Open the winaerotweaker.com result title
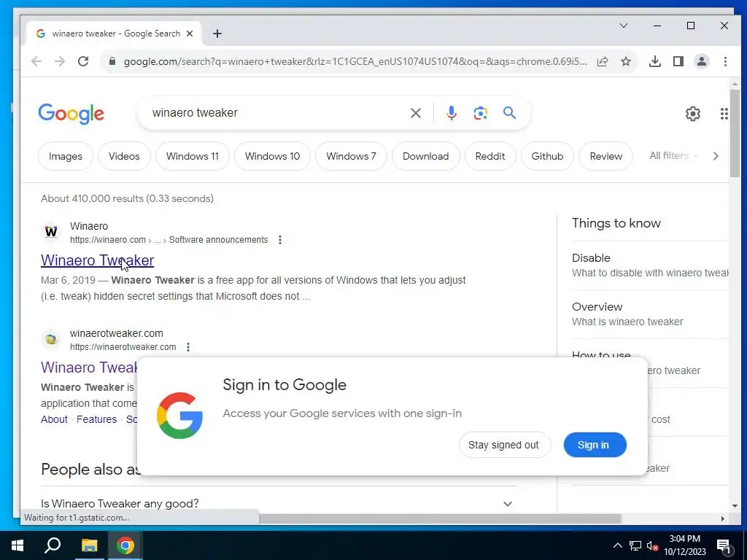 pos(89,367)
